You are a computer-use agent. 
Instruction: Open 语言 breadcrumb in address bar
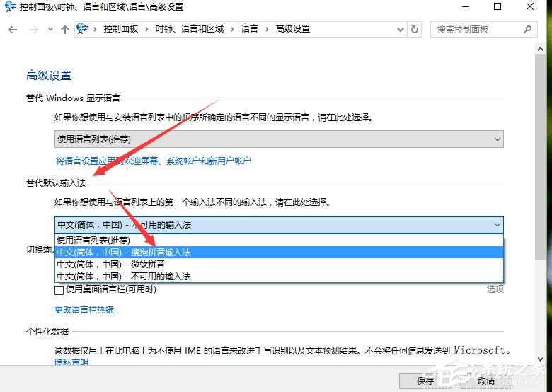(x=249, y=29)
